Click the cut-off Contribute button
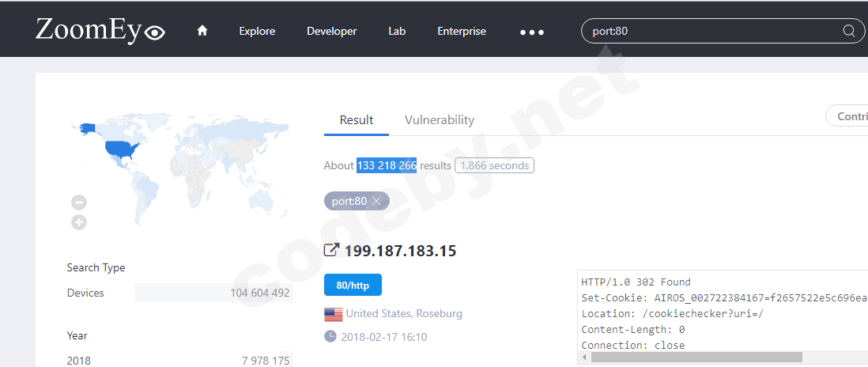The height and width of the screenshot is (367, 868). tap(847, 116)
